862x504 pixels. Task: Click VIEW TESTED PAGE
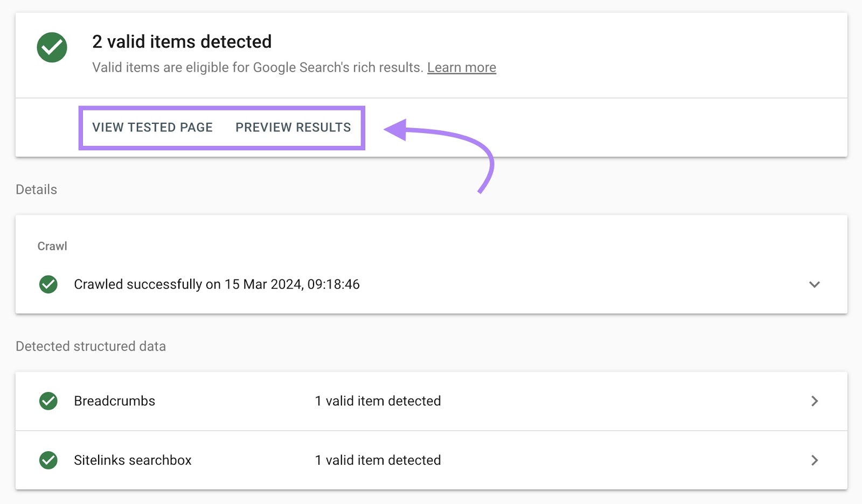tap(152, 128)
